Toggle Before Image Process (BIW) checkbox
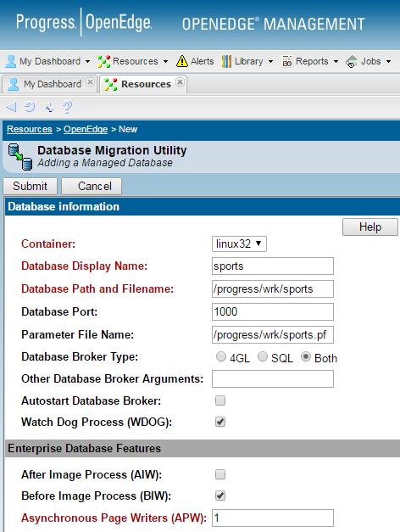 (x=220, y=496)
